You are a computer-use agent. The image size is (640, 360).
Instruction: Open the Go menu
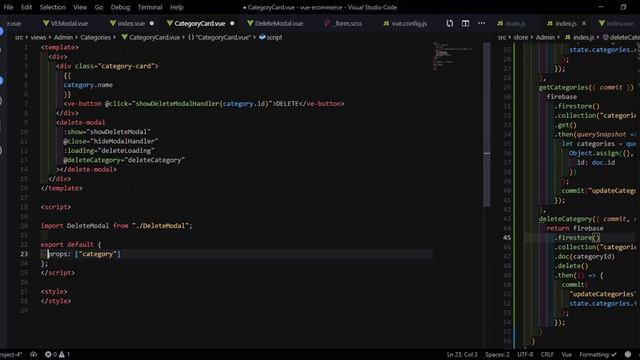click(99, 7)
